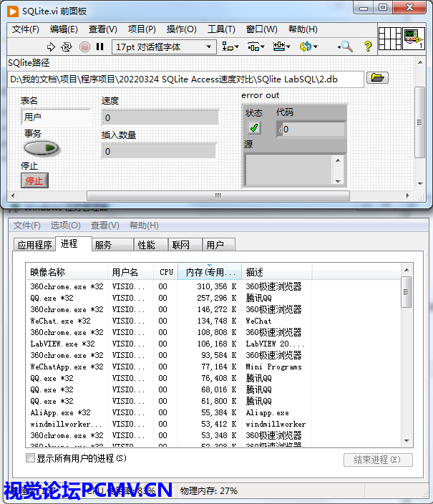This screenshot has height=504, width=433.
Task: Switch to the 性能 tab
Action: 147,245
